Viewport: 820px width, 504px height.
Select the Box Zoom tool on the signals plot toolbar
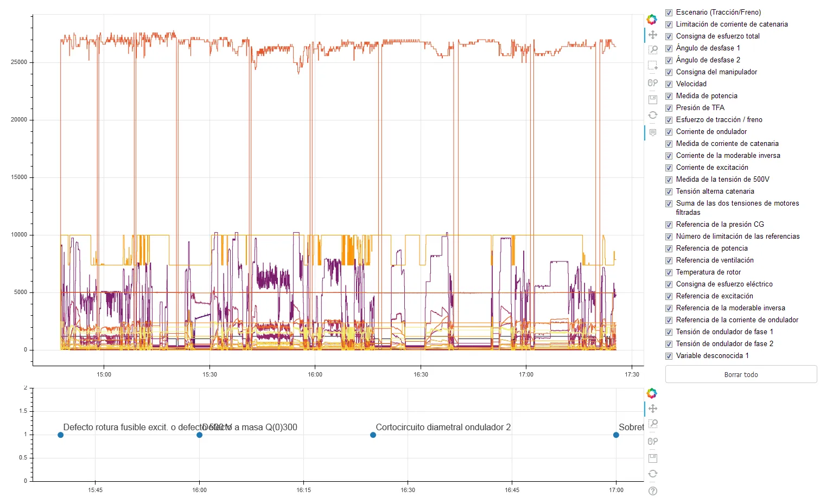pos(653,50)
